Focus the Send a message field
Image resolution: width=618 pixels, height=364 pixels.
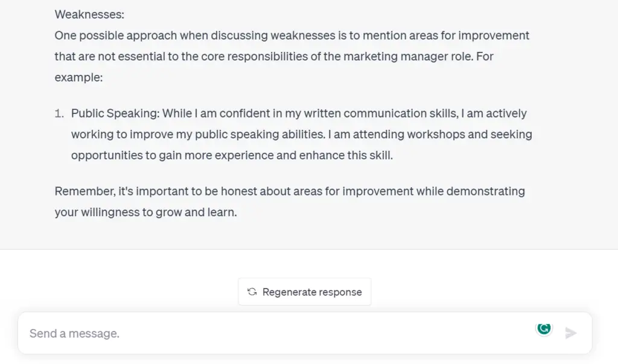pos(276,333)
